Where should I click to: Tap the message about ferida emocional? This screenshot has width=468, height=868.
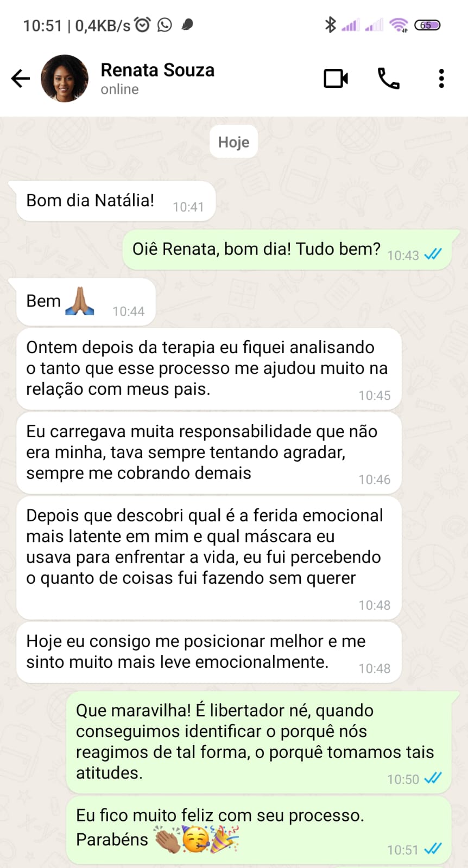click(x=208, y=557)
